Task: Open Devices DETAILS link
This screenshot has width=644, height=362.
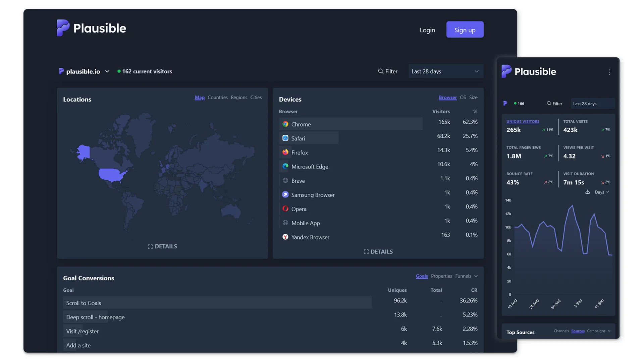Action: (x=378, y=252)
